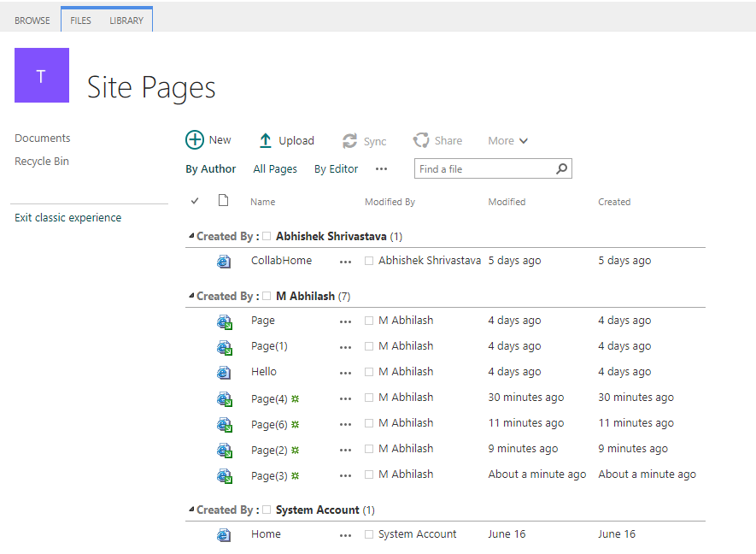Click the Upload arrow icon

(265, 140)
